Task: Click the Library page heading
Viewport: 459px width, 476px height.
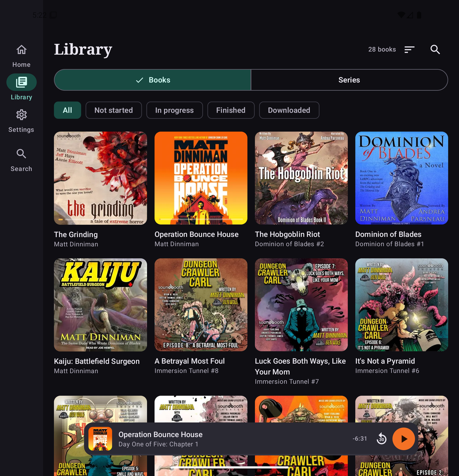Action: click(83, 50)
